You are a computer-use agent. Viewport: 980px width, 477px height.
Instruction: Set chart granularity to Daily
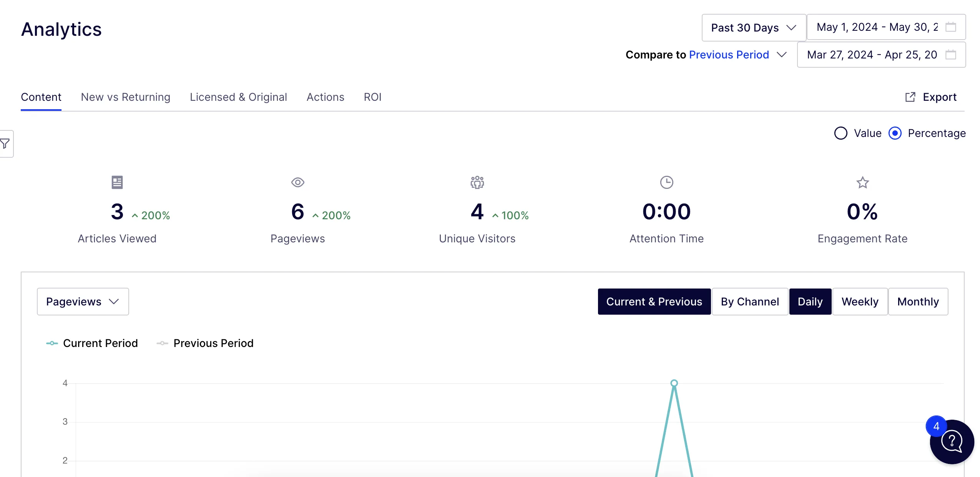point(810,302)
